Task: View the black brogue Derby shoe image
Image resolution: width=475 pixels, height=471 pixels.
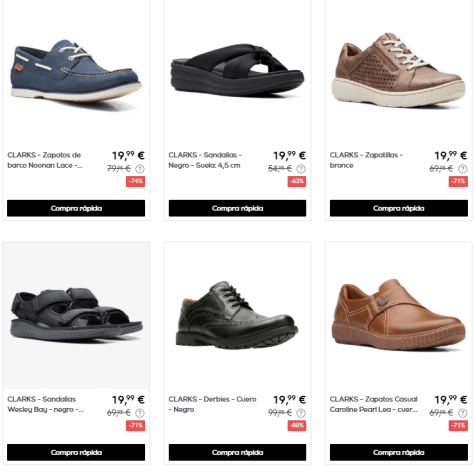Action: pos(237,316)
